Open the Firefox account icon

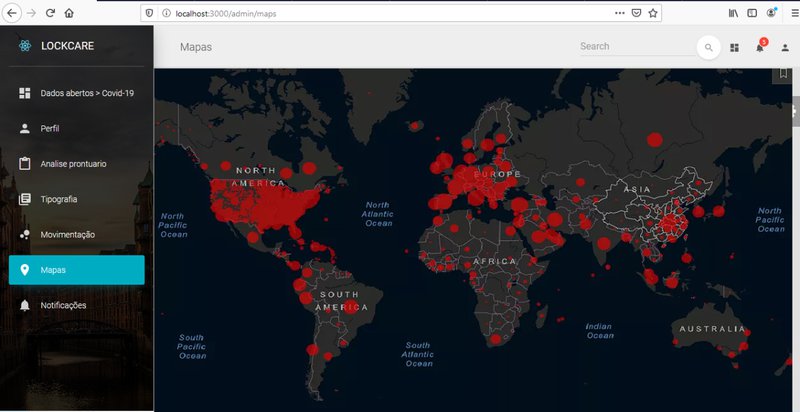pos(771,13)
